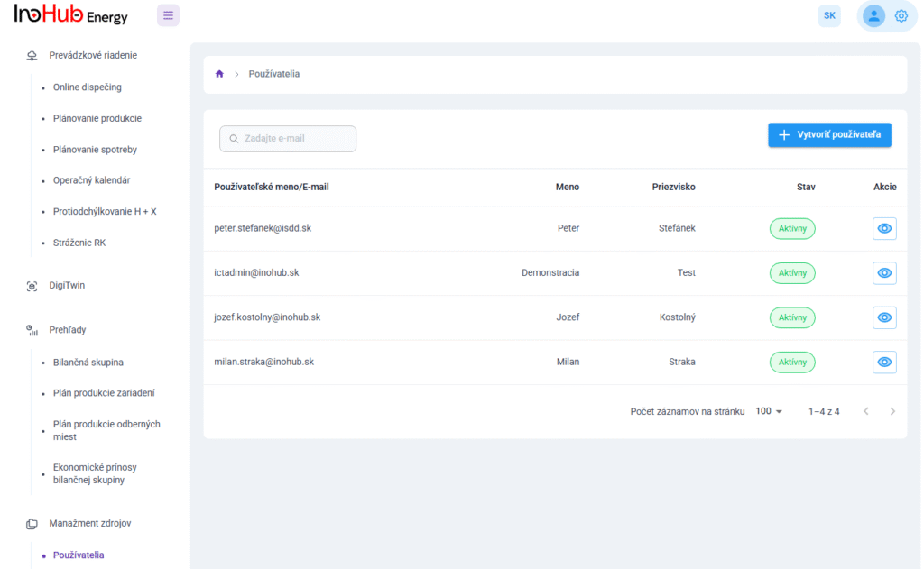Click the DigiTwin sidebar icon

click(x=32, y=286)
